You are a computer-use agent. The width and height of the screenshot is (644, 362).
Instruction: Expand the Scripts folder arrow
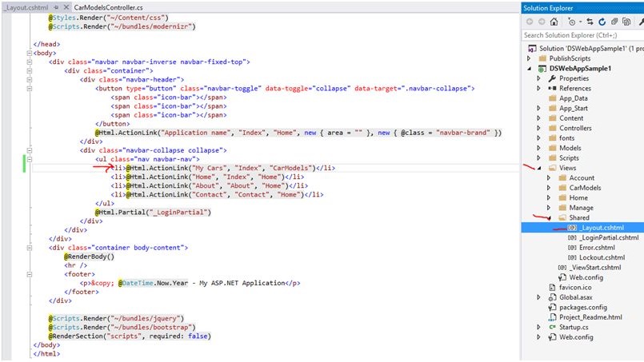[x=539, y=158]
